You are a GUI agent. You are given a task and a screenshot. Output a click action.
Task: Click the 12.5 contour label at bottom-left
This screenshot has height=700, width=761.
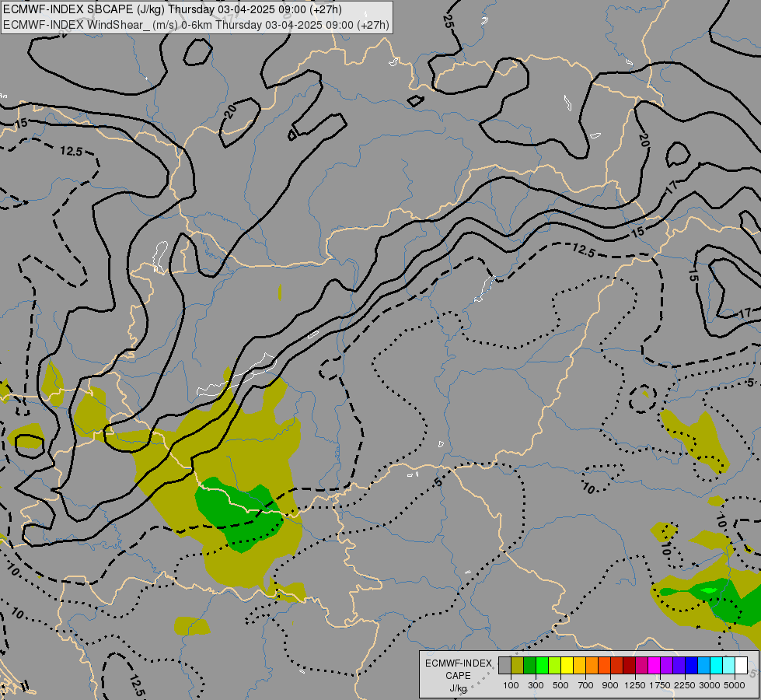tap(136, 686)
